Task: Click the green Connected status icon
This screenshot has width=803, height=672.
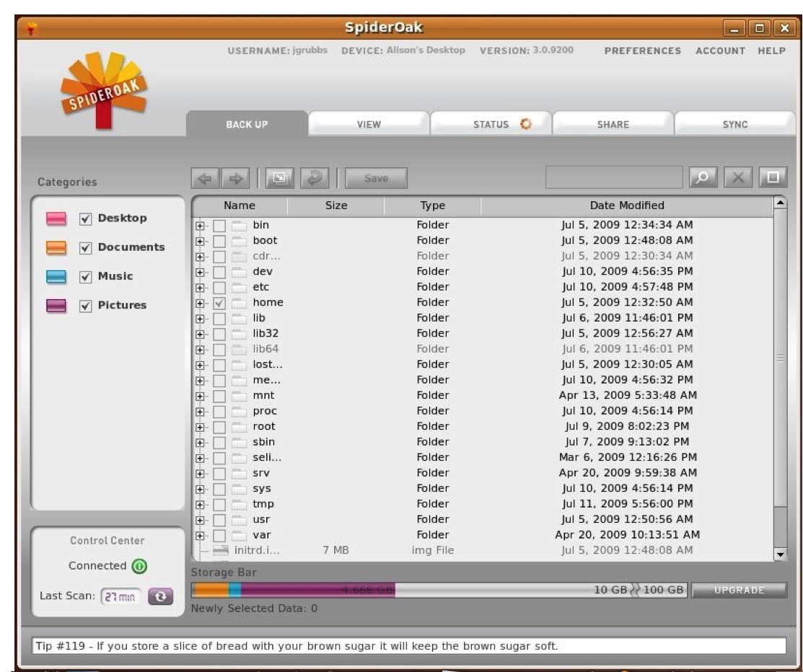Action: point(139,566)
